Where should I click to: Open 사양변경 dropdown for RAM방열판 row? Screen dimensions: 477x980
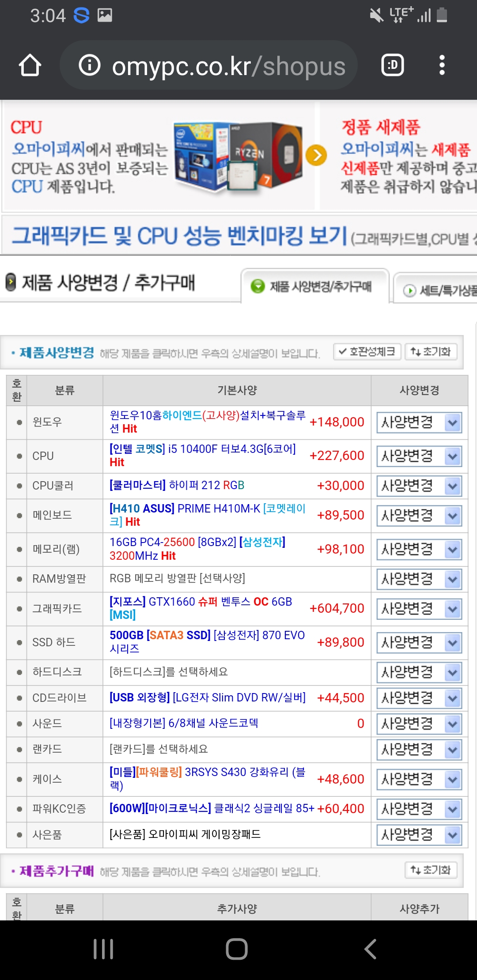coord(419,579)
